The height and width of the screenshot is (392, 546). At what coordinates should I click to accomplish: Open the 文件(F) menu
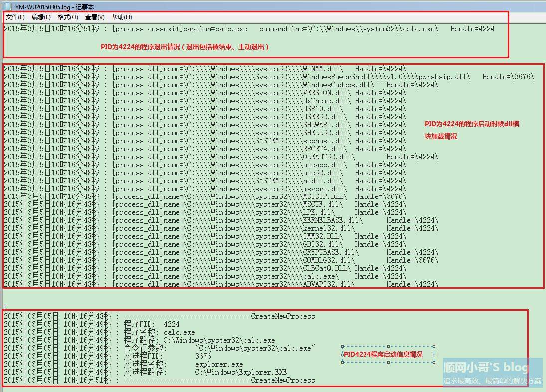[x=14, y=17]
